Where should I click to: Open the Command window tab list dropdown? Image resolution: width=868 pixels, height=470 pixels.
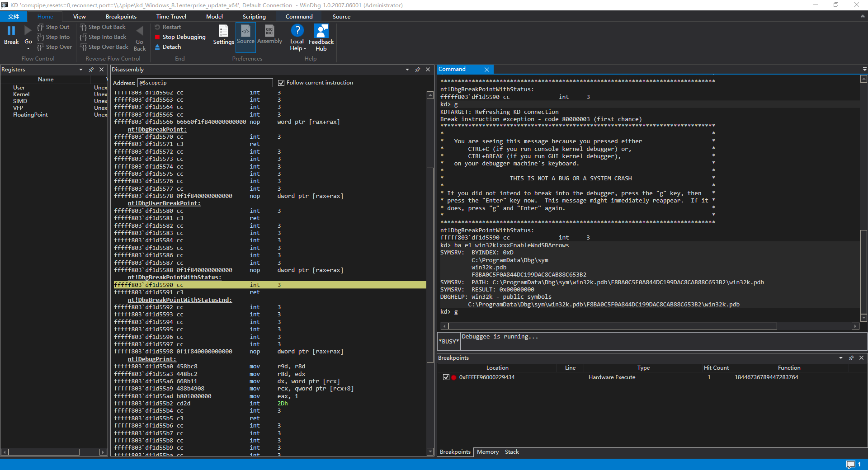tap(864, 70)
